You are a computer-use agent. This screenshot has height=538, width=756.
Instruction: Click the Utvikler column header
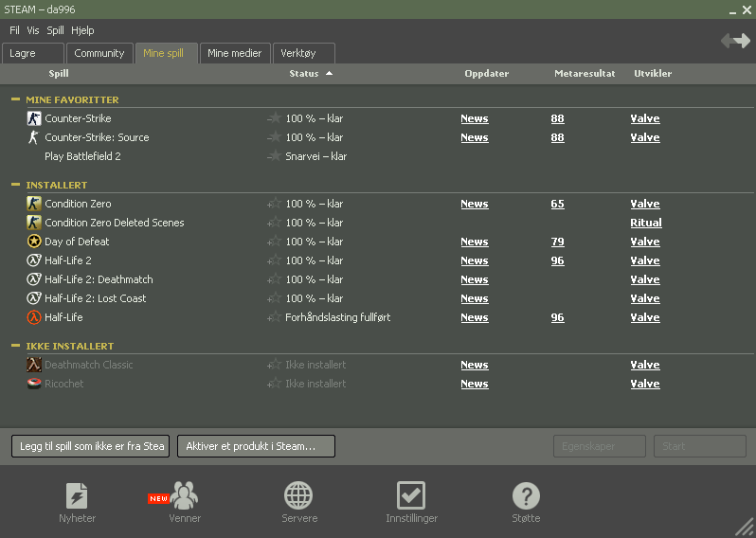point(653,73)
